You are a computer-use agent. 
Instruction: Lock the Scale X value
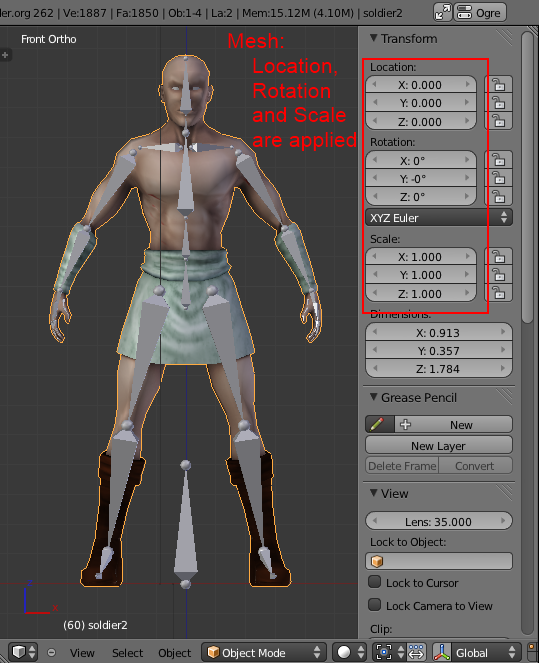[x=499, y=257]
